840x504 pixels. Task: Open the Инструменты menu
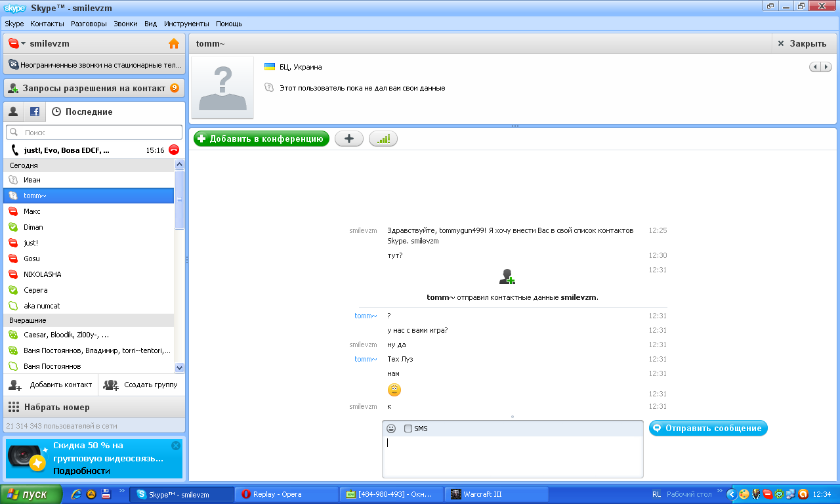pos(187,24)
